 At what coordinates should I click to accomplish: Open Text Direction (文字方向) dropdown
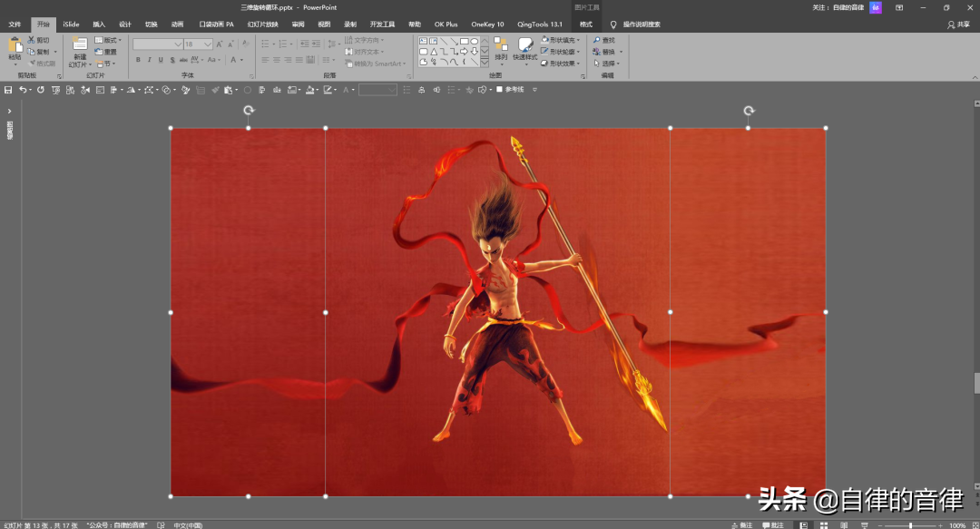pyautogui.click(x=365, y=40)
